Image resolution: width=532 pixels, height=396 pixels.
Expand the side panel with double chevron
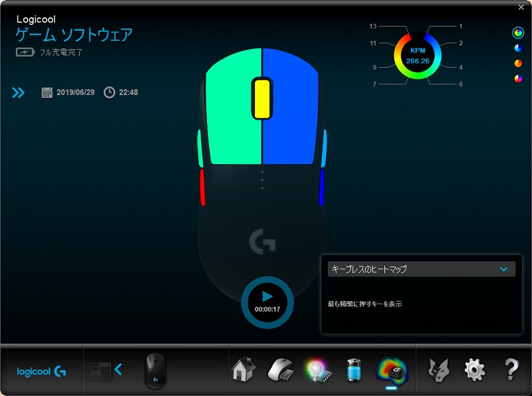click(19, 92)
